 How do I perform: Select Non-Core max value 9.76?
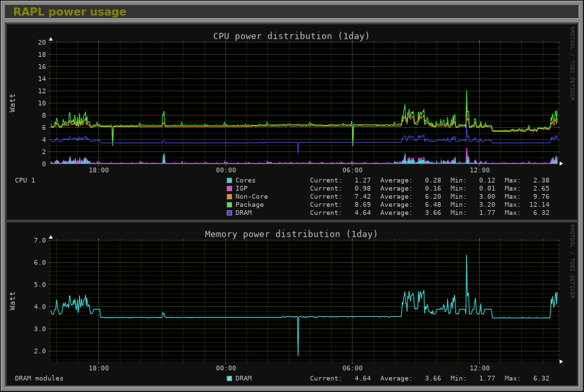coord(541,197)
